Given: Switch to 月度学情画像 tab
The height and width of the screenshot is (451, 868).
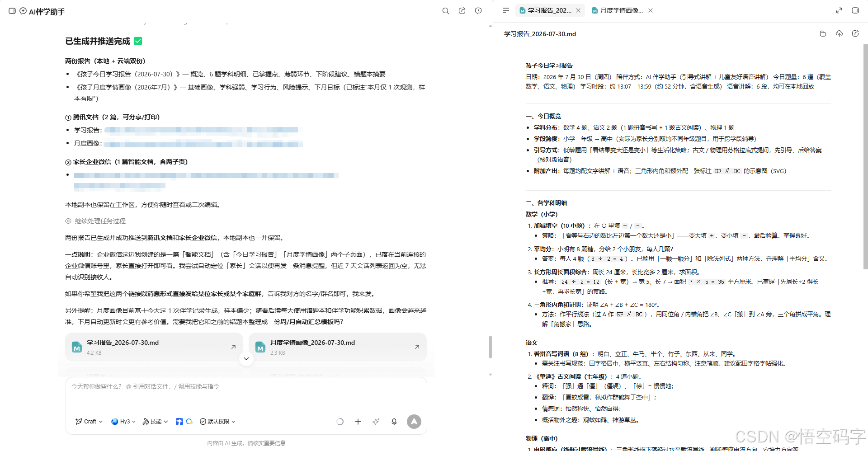Looking at the screenshot, I should (618, 10).
